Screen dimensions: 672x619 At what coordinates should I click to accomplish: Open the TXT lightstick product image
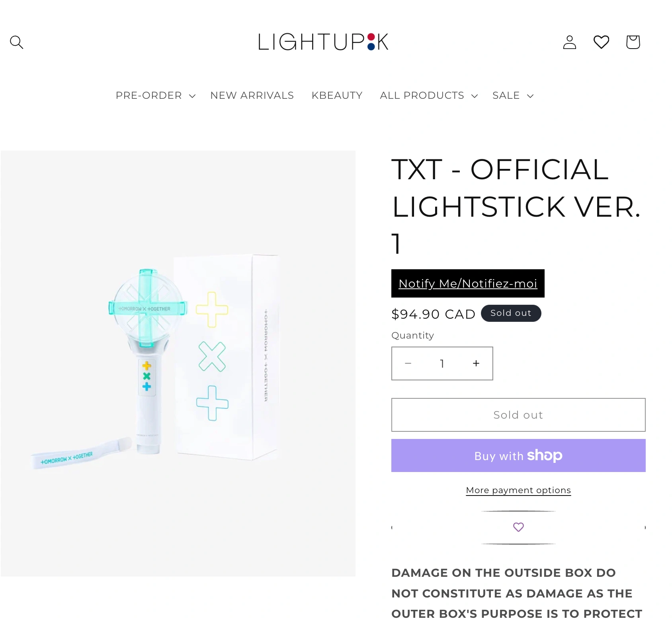click(178, 363)
